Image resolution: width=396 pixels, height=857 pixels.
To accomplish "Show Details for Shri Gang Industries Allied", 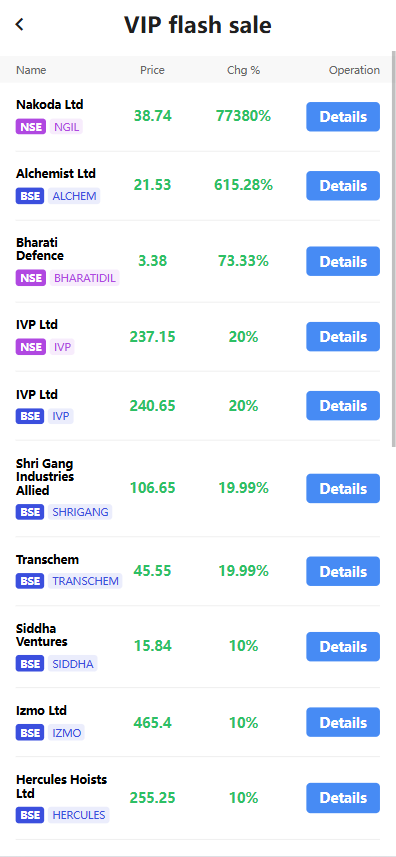I will coord(342,489).
